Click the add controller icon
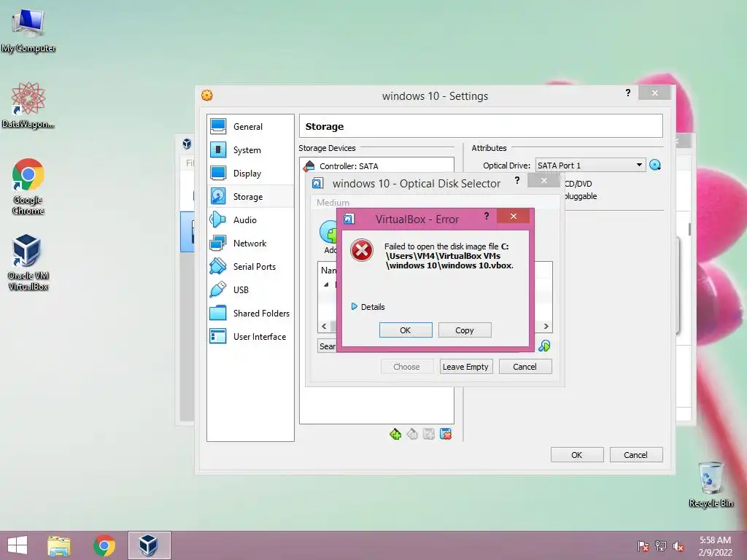The width and height of the screenshot is (747, 560). (395, 435)
